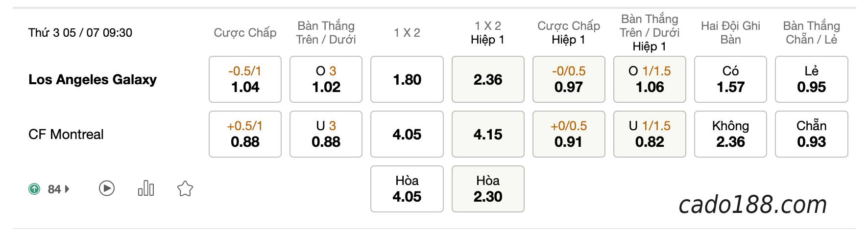Select Lẻ odd goals at 0.95
868x231 pixels.
coord(812,79)
